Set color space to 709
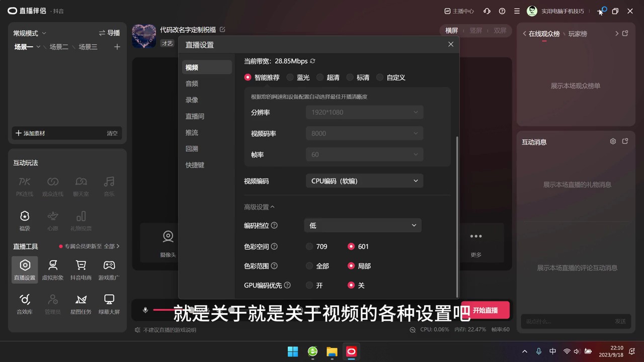The height and width of the screenshot is (362, 644). (x=317, y=247)
